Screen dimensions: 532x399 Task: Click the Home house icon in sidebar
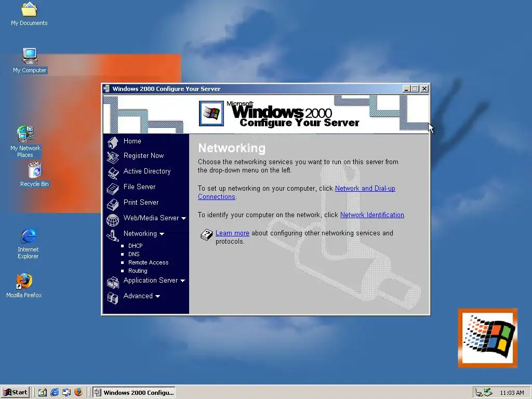pos(113,142)
